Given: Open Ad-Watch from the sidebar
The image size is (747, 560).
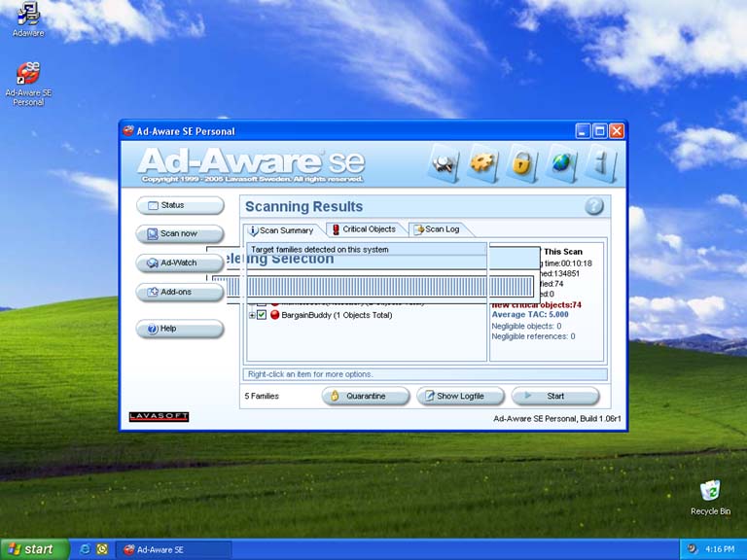Looking at the screenshot, I should click(x=179, y=262).
